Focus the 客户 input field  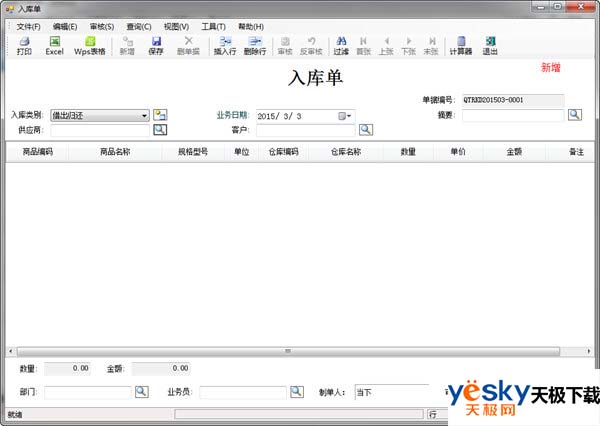point(306,130)
